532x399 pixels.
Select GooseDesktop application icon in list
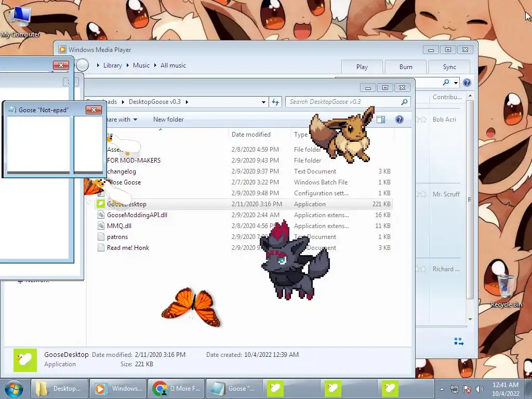tap(100, 204)
